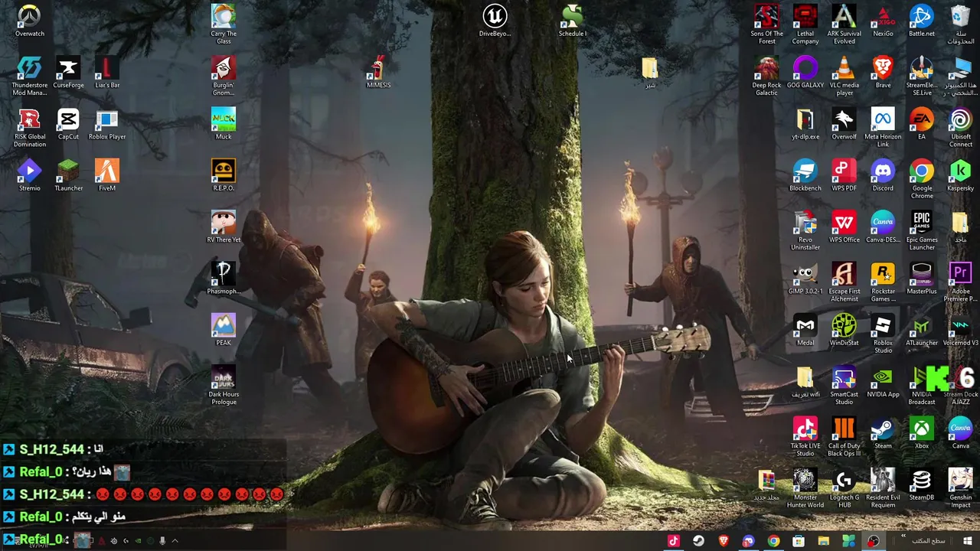The image size is (980, 551).
Task: Launch Sons Of The Forest shortcut
Action: [x=766, y=24]
